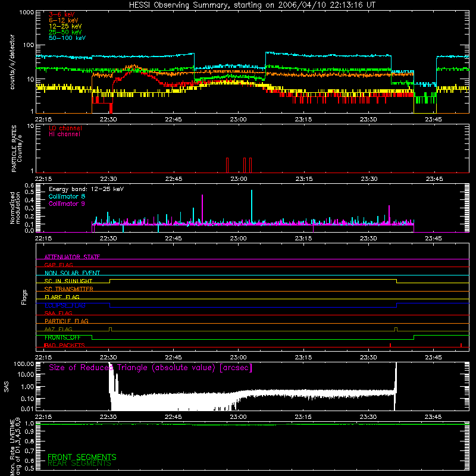The image size is (476, 476).
Task: Click the green 25-50 keV legend entry
Action: (x=65, y=32)
